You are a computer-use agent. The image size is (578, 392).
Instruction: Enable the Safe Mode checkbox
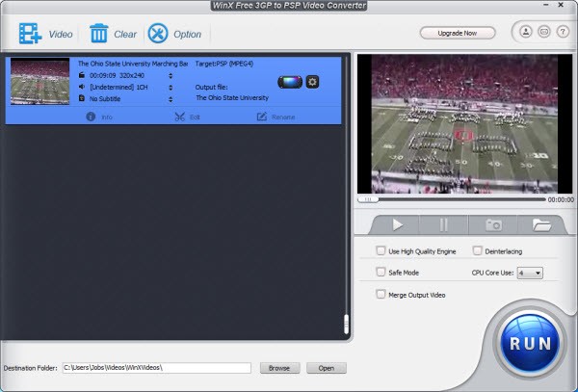pyautogui.click(x=381, y=272)
